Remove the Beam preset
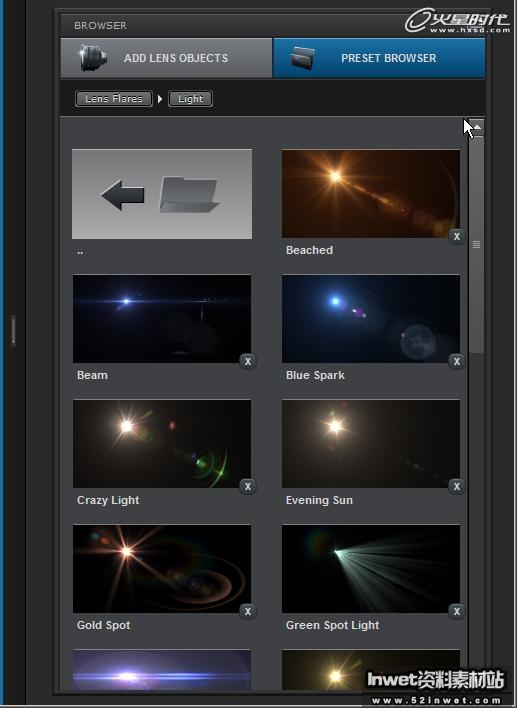The image size is (517, 708). pos(248,361)
